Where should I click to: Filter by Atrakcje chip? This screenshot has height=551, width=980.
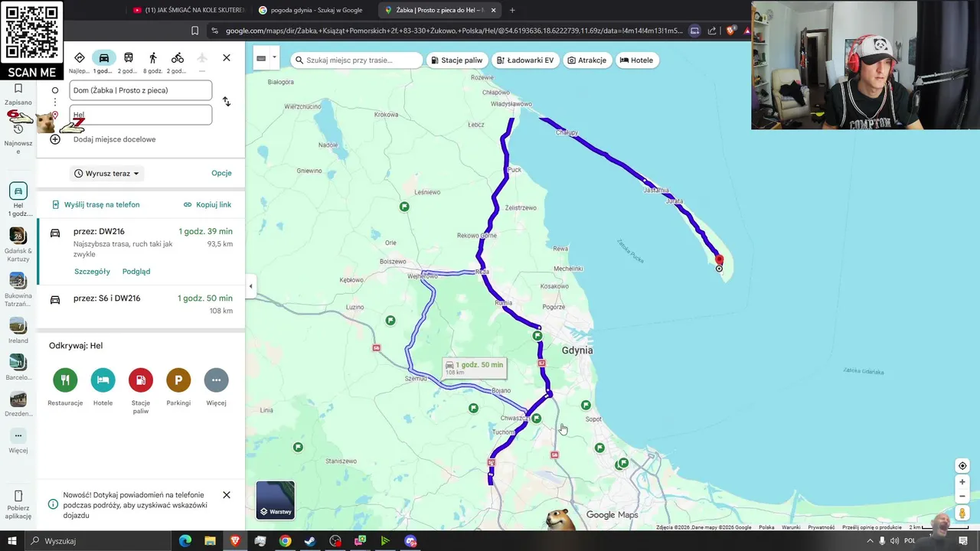587,60
